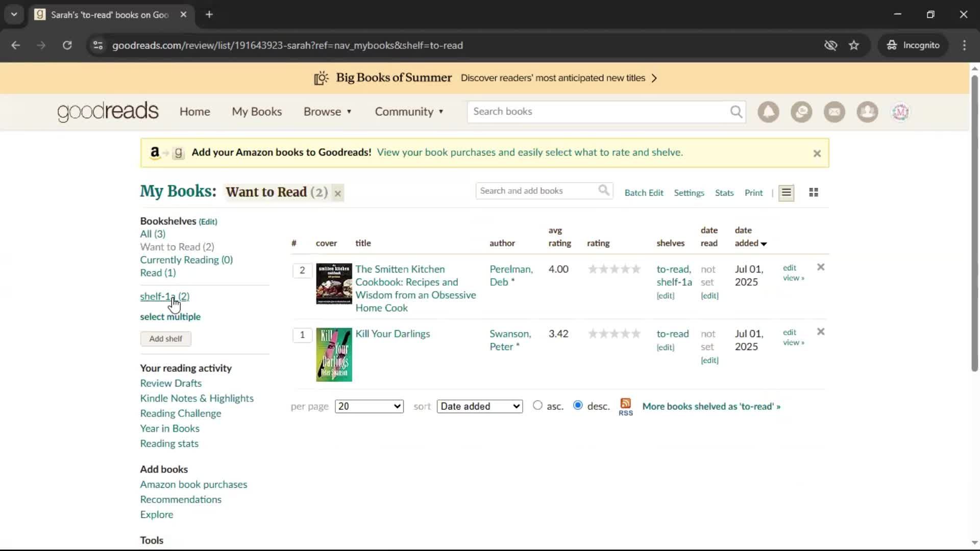
Task: Close the Goodreads browser tab
Action: click(x=183, y=15)
